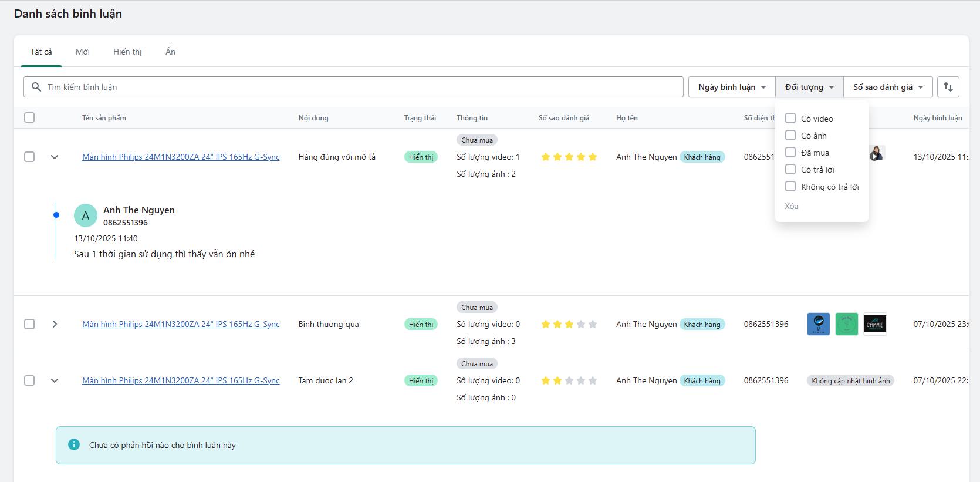Check the Không có trả lời option

[x=790, y=186]
